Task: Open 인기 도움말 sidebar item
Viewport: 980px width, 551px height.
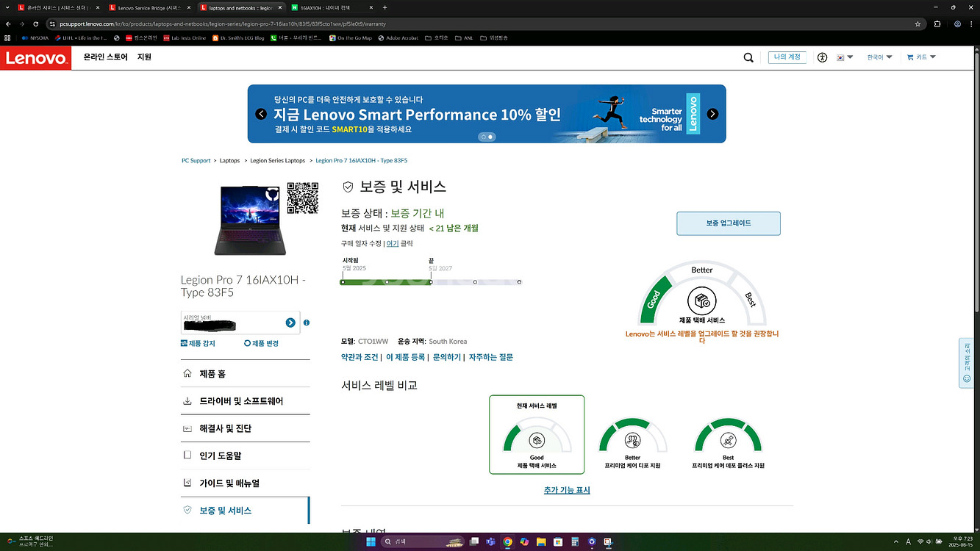Action: click(246, 455)
